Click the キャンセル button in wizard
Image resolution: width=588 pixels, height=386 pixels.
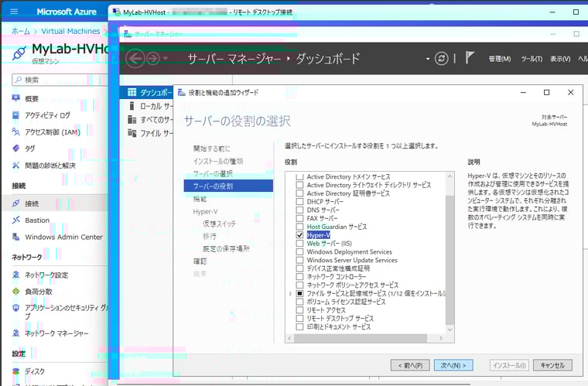pyautogui.click(x=552, y=365)
